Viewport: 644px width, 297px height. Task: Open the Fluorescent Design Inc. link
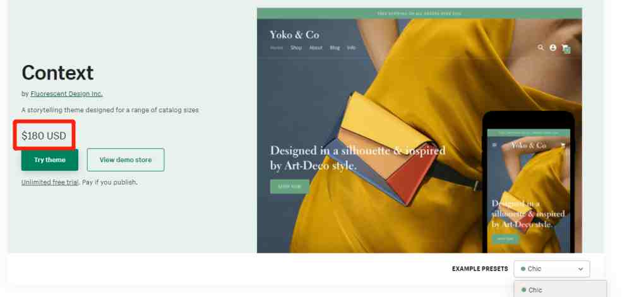[x=66, y=93]
